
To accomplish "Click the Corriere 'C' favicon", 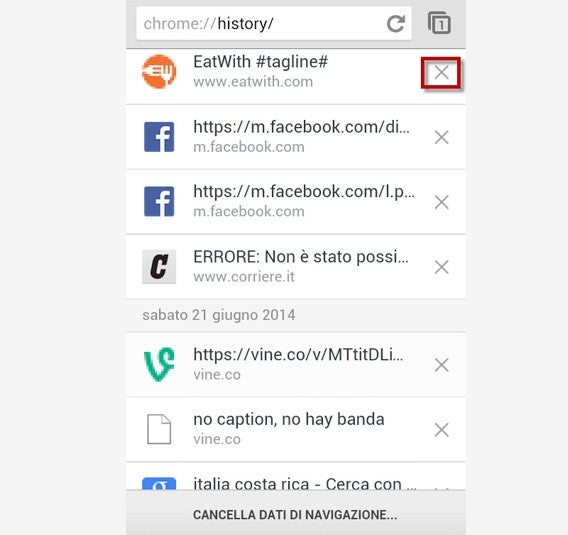I will [159, 267].
